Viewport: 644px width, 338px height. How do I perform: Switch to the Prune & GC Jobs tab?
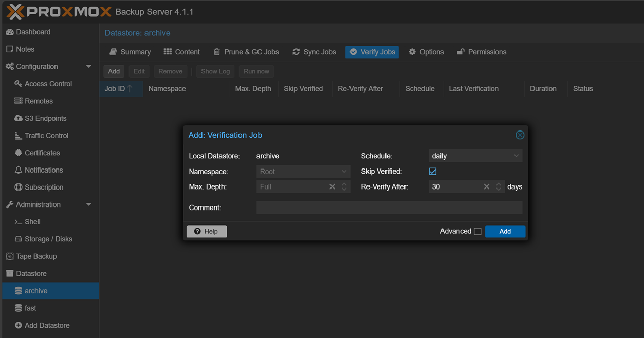pyautogui.click(x=246, y=52)
